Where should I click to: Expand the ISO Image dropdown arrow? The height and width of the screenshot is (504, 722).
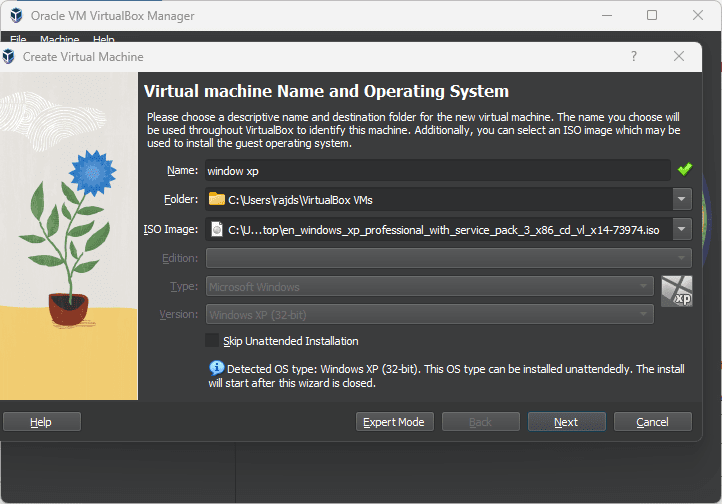pos(682,230)
